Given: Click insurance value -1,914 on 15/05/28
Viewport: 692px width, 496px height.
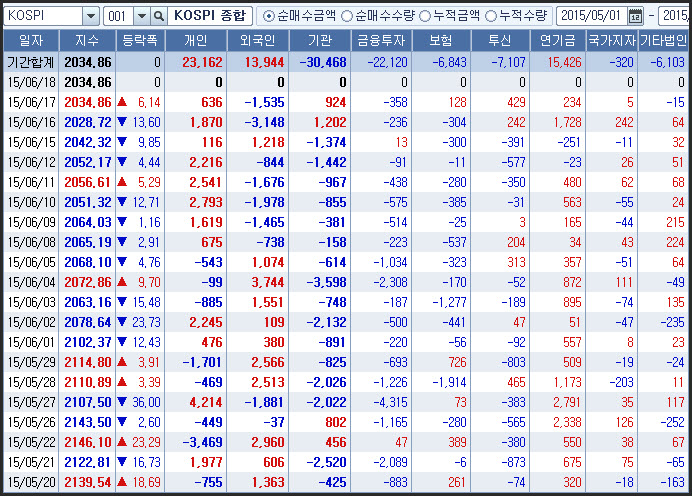Looking at the screenshot, I should pyautogui.click(x=449, y=383).
